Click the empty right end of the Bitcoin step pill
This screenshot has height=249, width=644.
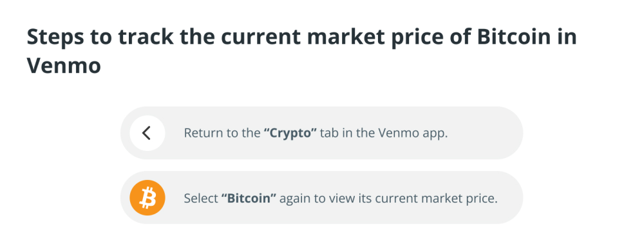point(510,198)
